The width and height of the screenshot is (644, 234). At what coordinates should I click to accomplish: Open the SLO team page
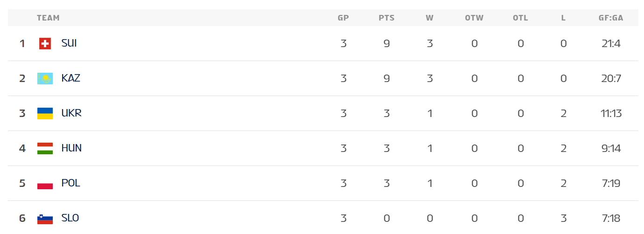click(71, 218)
